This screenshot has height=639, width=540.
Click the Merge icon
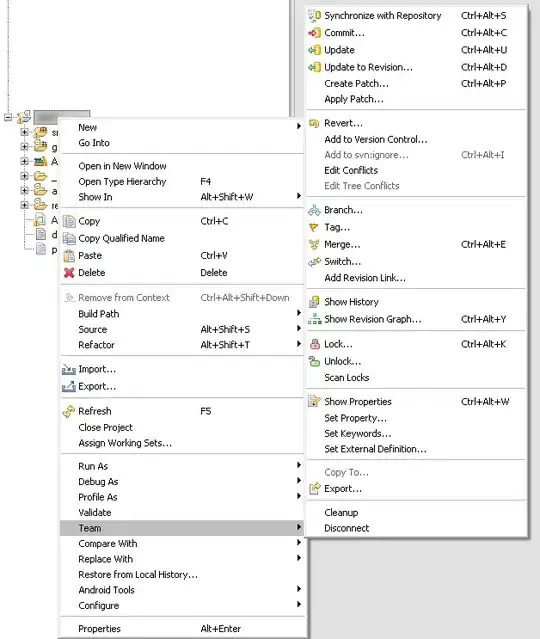314,245
